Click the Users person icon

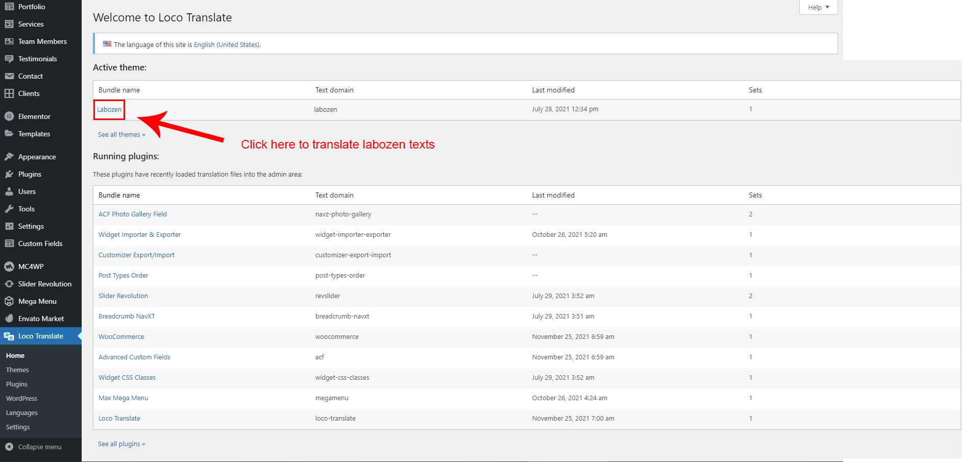tap(9, 191)
